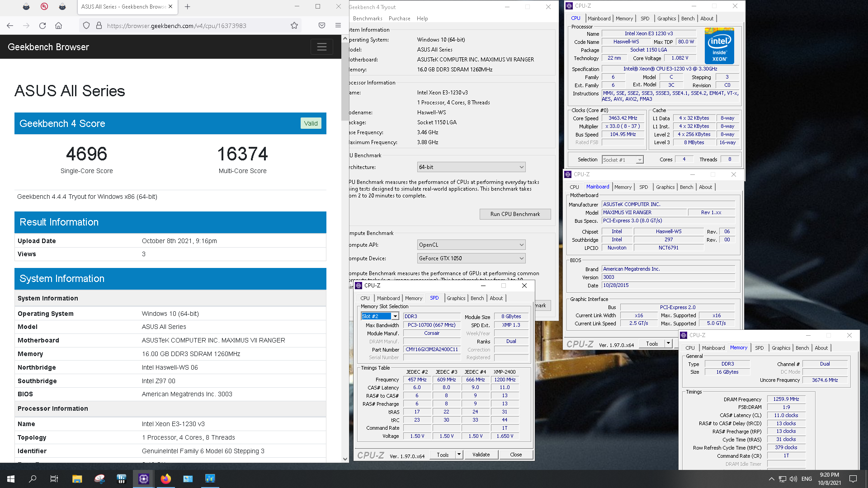Open Purchase menu in Geekbench
The height and width of the screenshot is (488, 868).
pyautogui.click(x=400, y=19)
